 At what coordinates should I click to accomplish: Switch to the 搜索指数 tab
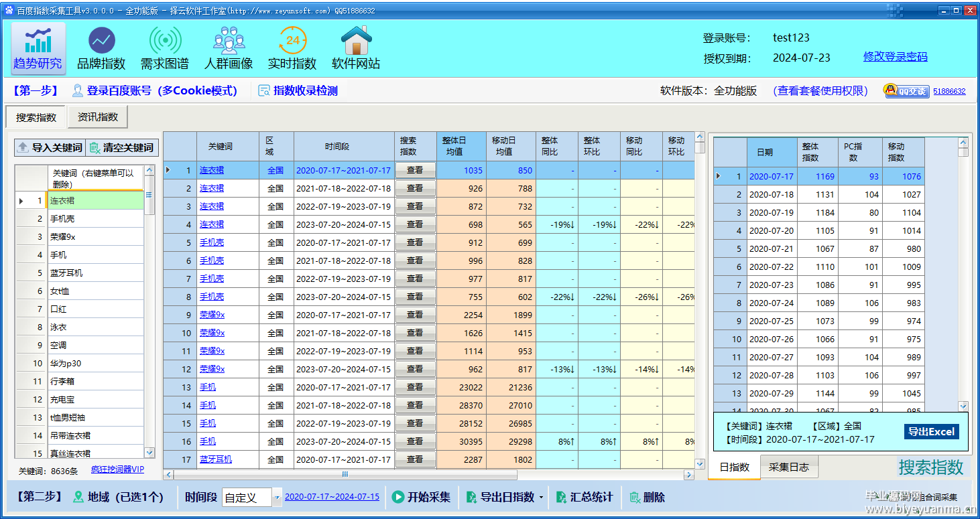click(x=36, y=117)
